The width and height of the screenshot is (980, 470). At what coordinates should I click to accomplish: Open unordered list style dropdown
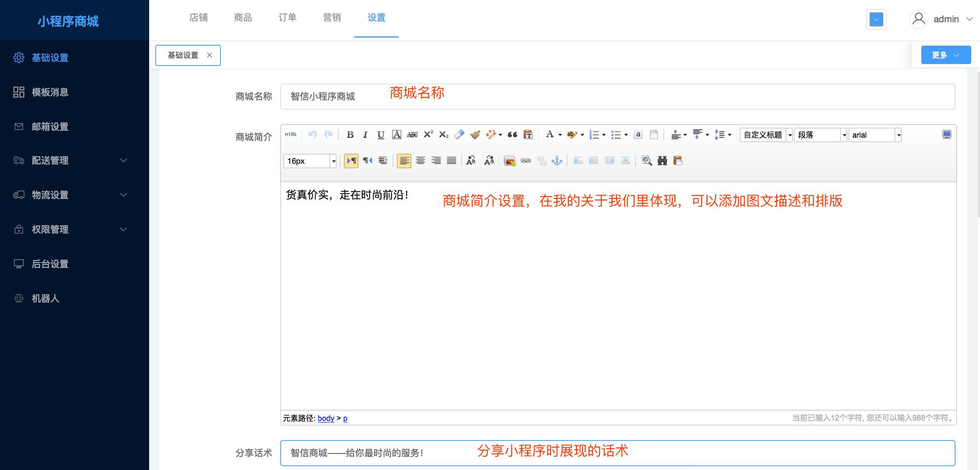(626, 135)
